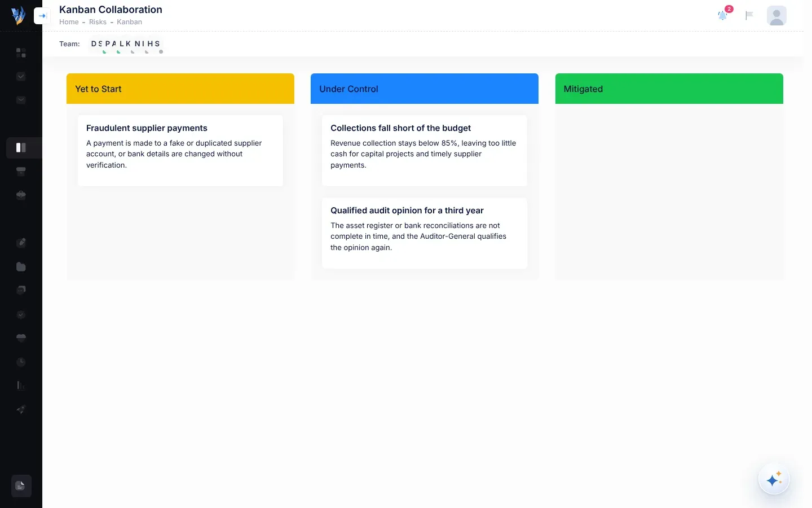This screenshot has width=812, height=508.
Task: Select team member avatar LK
Action: 125,44
